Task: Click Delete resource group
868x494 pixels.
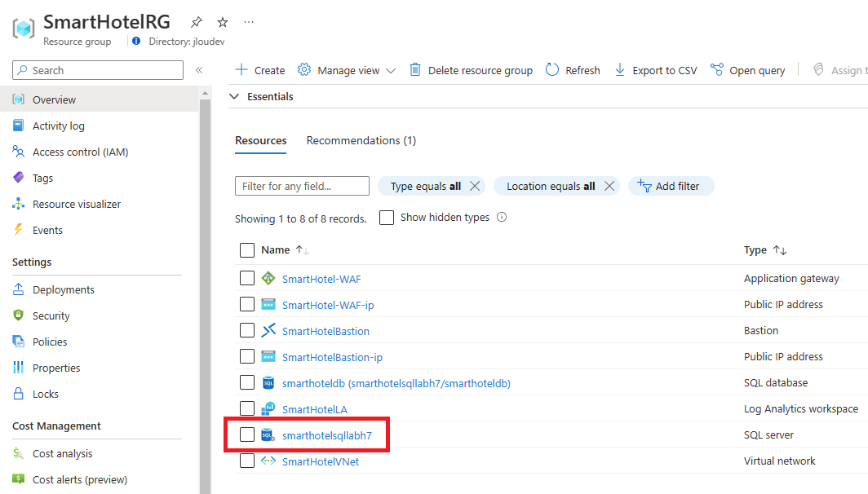Action: (x=471, y=70)
